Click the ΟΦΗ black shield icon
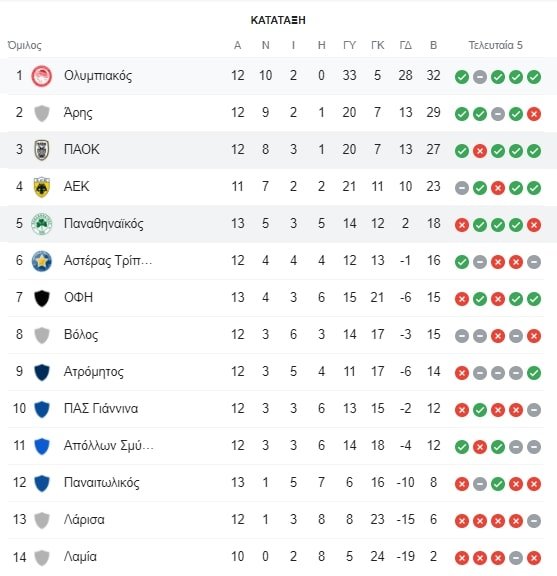The image size is (557, 576). (42, 298)
